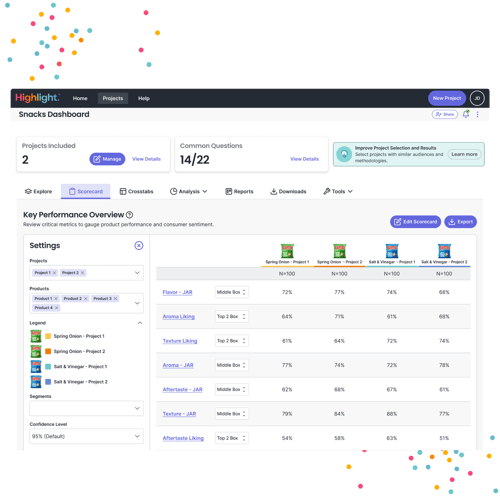The height and width of the screenshot is (500, 500).
Task: Expand the Products dropdown
Action: pos(137,303)
